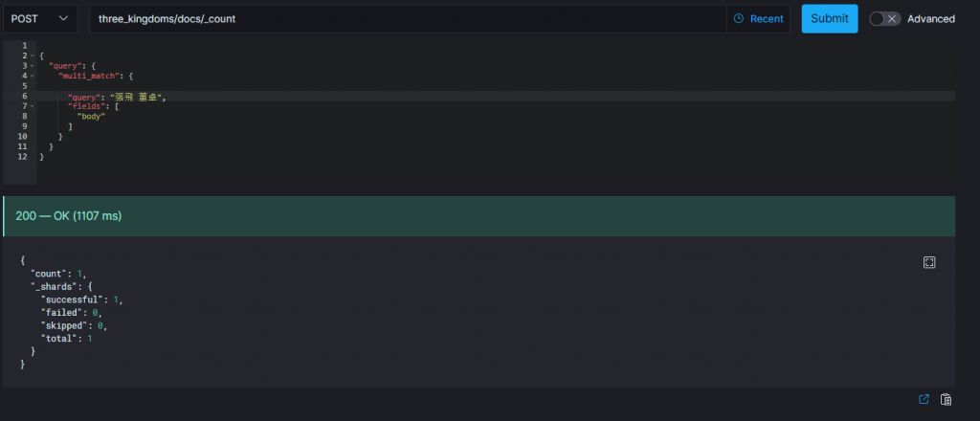The image size is (980, 421).
Task: Select line number 12 in the gutter
Action: tap(23, 157)
